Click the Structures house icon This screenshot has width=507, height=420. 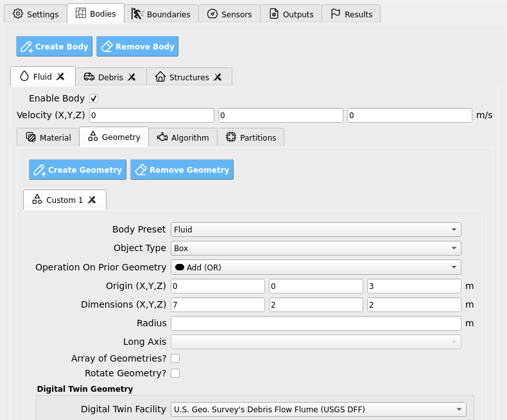(x=160, y=76)
